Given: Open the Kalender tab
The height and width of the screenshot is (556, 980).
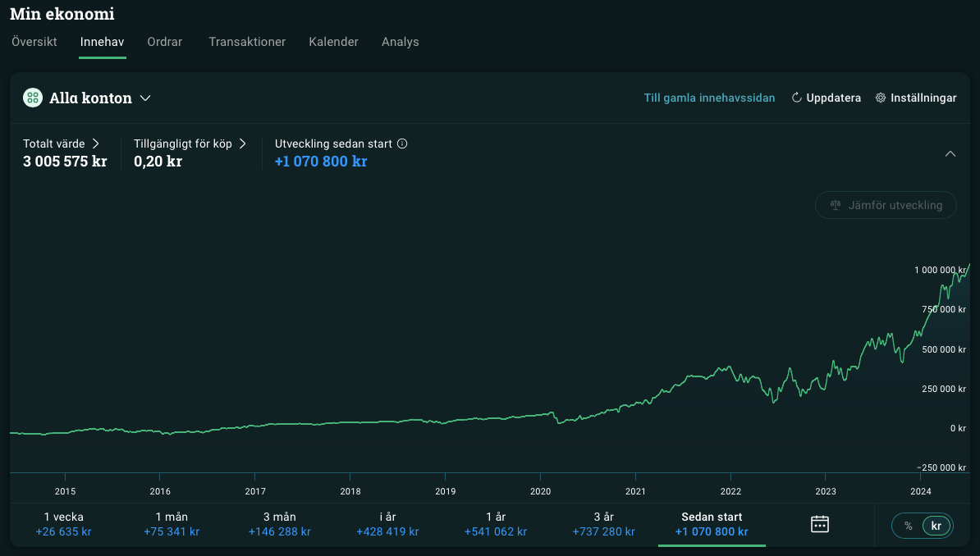Looking at the screenshot, I should point(333,42).
